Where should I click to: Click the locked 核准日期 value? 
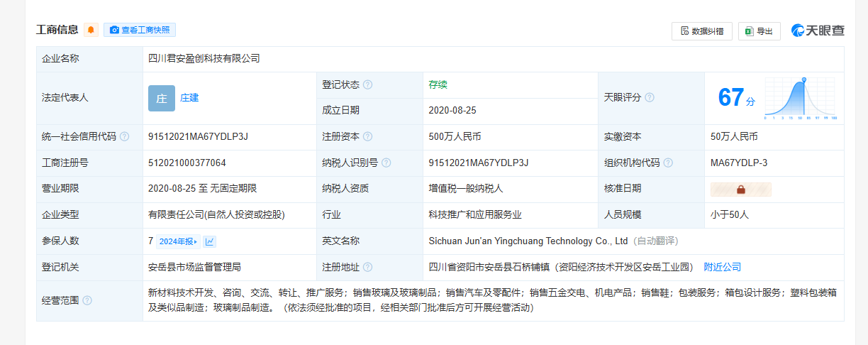[740, 190]
